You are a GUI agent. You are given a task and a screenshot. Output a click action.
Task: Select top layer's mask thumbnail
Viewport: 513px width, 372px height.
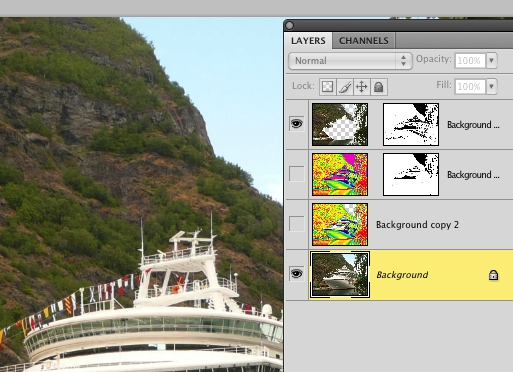coord(411,124)
